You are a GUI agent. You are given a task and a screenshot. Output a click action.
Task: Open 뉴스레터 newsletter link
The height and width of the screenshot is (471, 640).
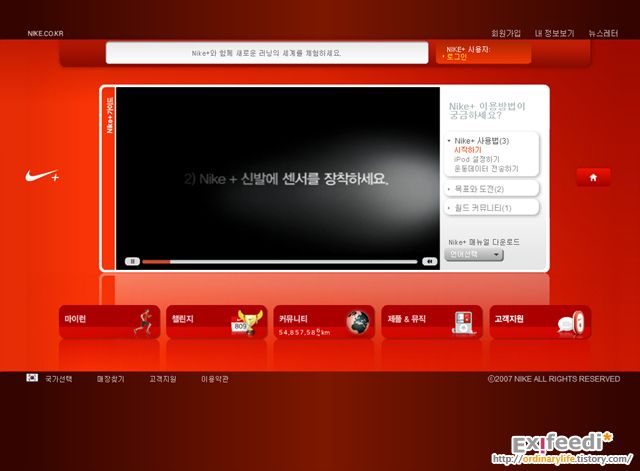pos(603,33)
